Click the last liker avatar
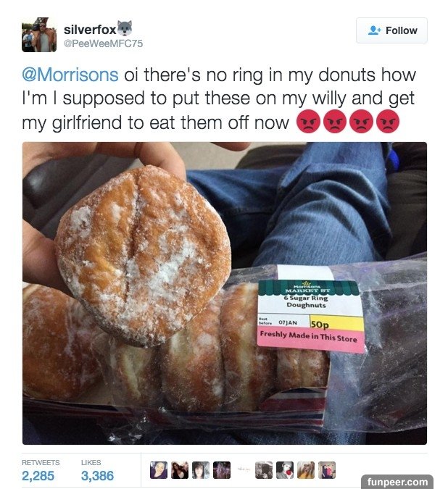Image resolution: width=448 pixels, height=489 pixels. point(327,470)
